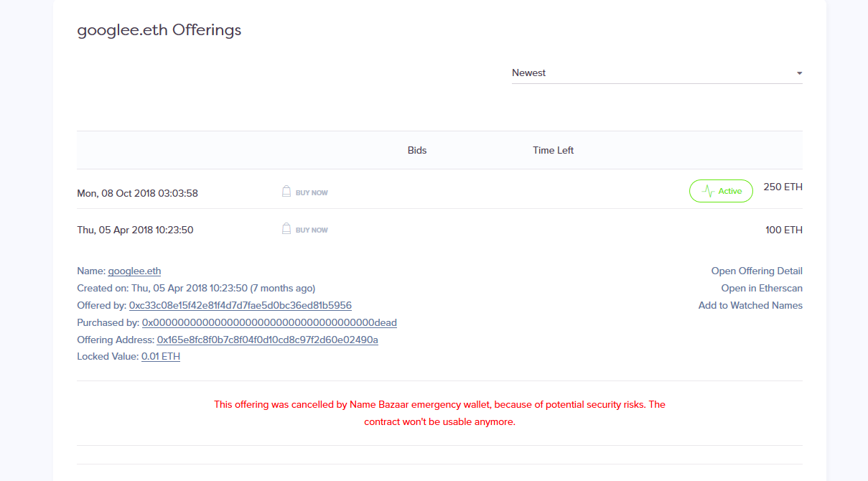Click the googlee.eth Offerings heading

click(159, 30)
